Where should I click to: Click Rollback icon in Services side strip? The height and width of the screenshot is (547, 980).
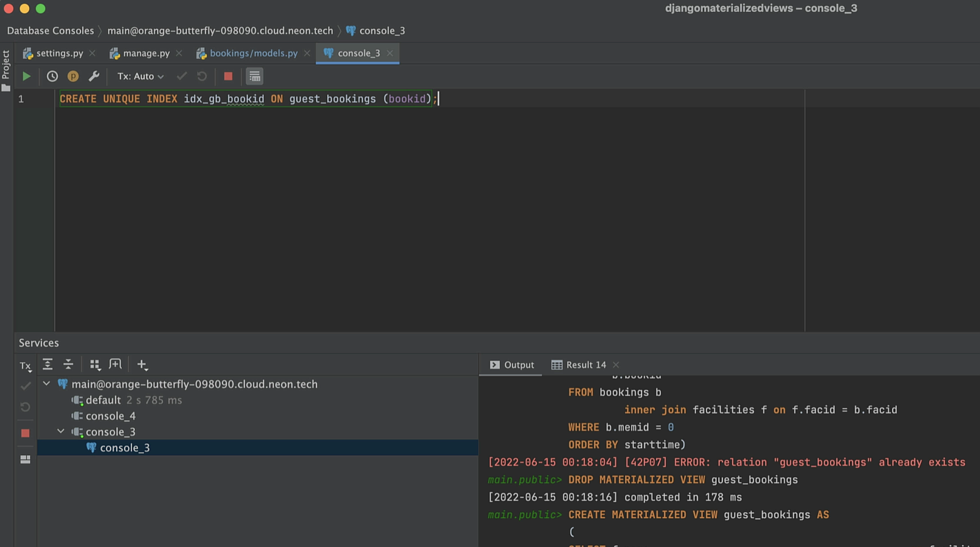[25, 407]
